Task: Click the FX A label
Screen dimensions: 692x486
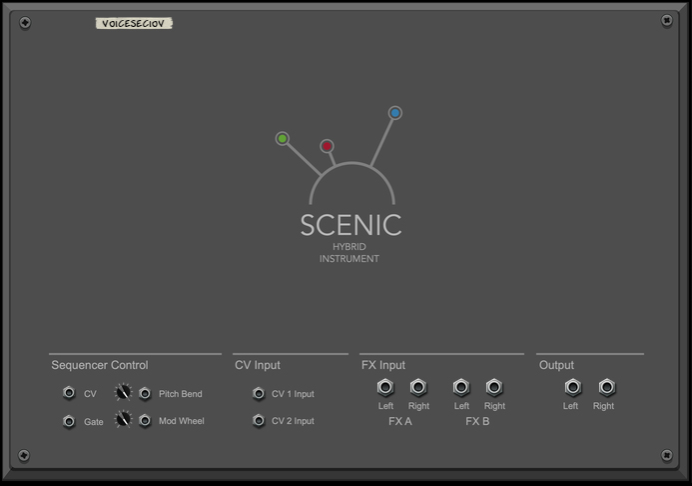Action: (x=400, y=422)
